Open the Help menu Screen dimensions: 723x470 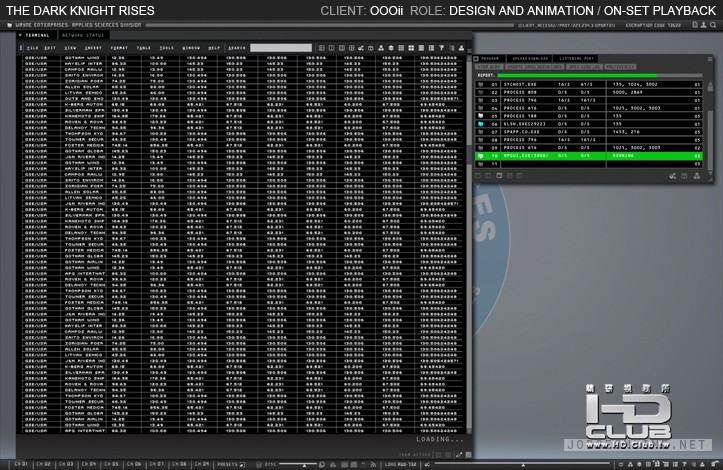click(214, 48)
